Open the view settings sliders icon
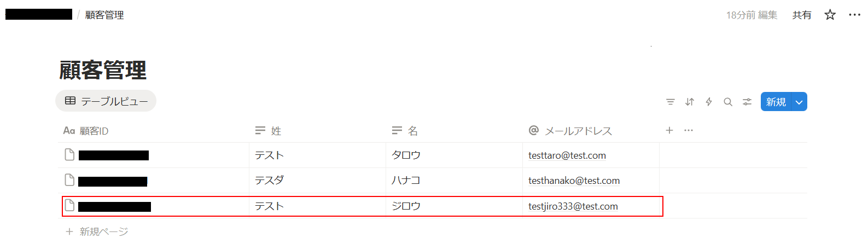Screen dimensions: 868x249 click(747, 102)
